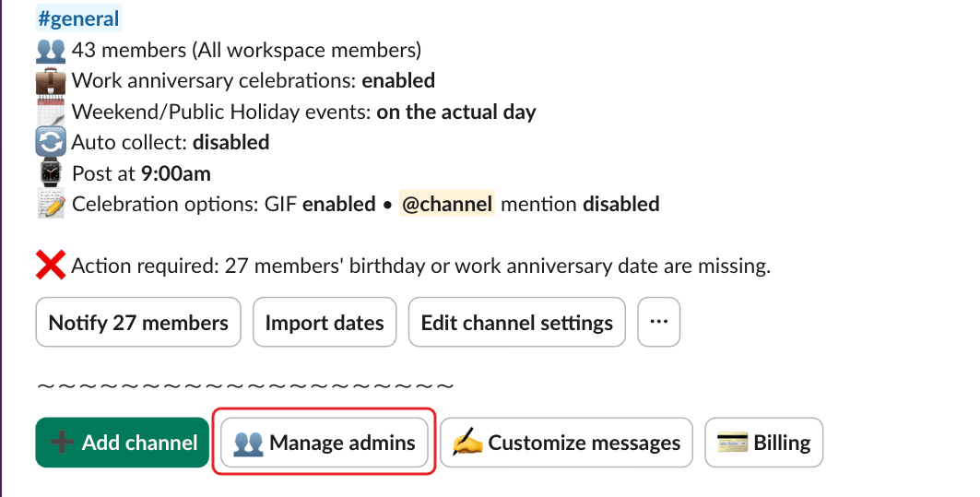Viewport: 980px width, 497px height.
Task: Select text '43 members (All workspace members)'
Action: pos(246,50)
